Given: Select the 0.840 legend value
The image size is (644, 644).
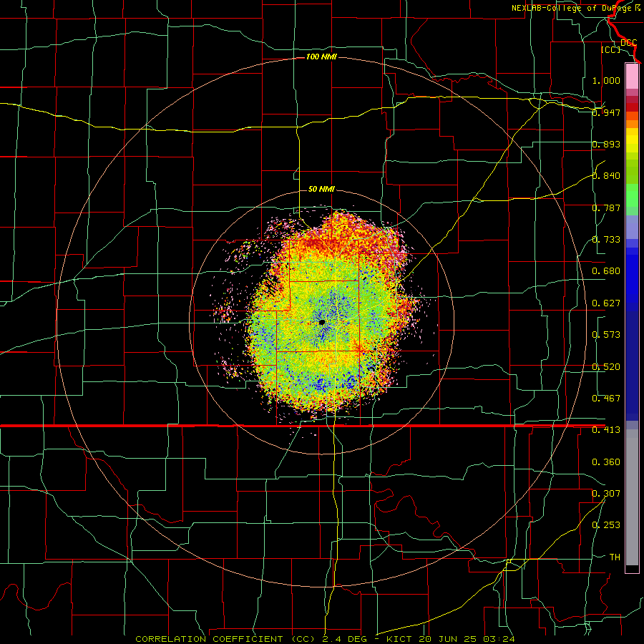Looking at the screenshot, I should click(606, 176).
